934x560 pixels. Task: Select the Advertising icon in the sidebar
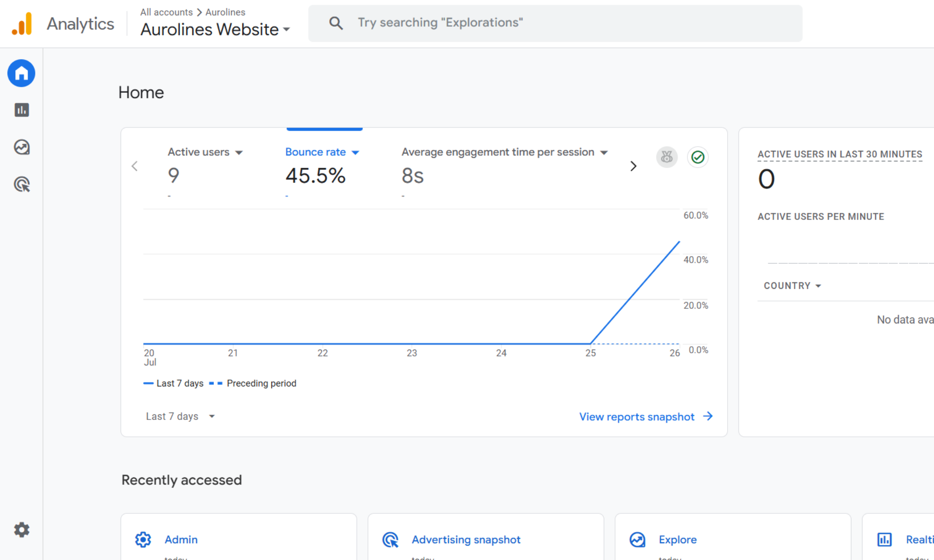21,185
